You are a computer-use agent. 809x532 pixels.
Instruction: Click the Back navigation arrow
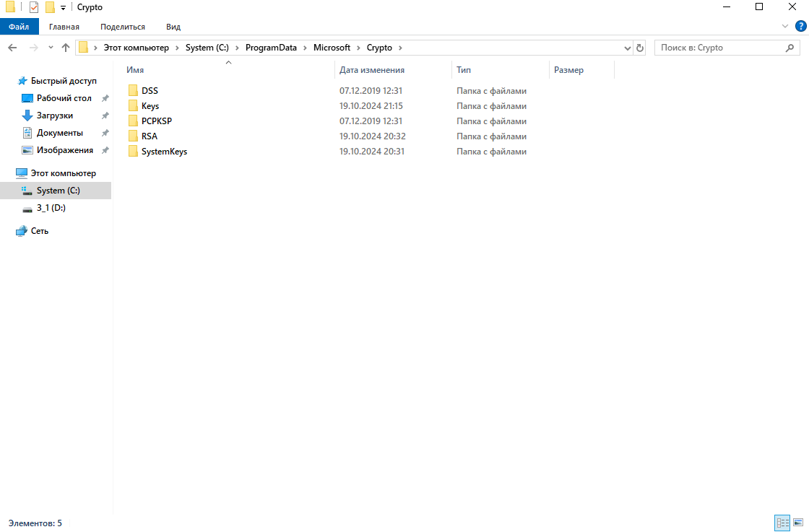click(12, 48)
